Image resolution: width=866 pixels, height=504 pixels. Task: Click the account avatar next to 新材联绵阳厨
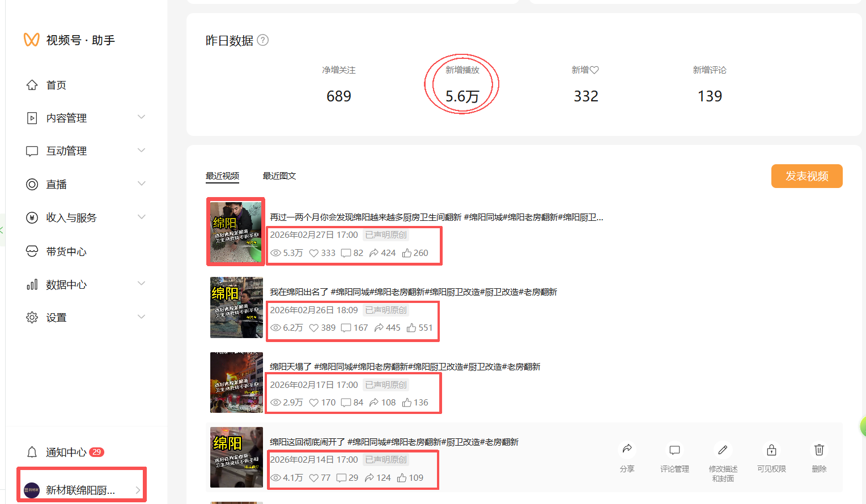pos(32,490)
